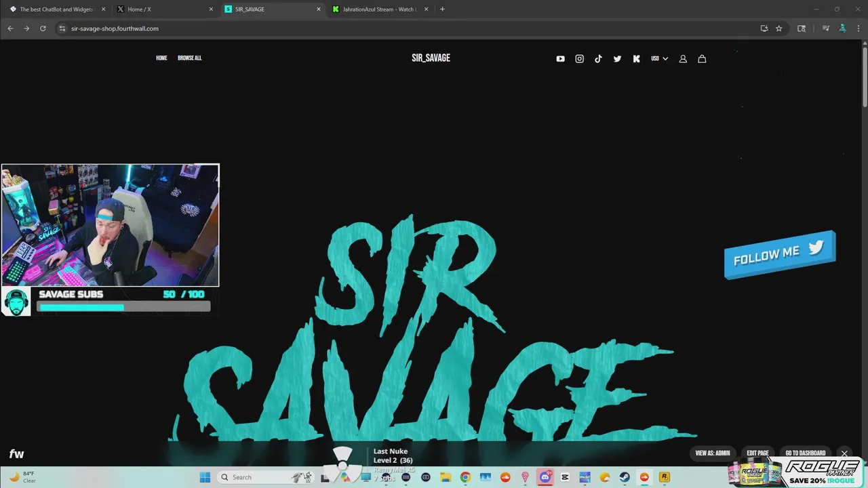The image size is (868, 488).
Task: Open Steam from the taskbar
Action: point(625,477)
